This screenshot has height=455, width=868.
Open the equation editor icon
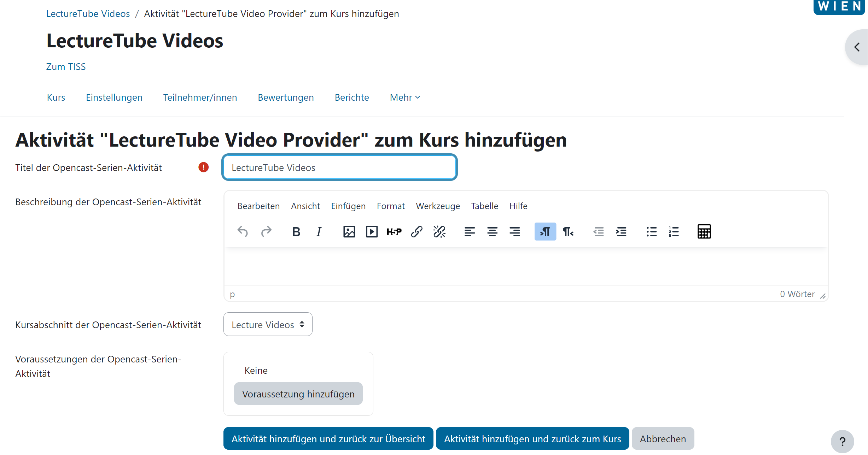click(704, 232)
